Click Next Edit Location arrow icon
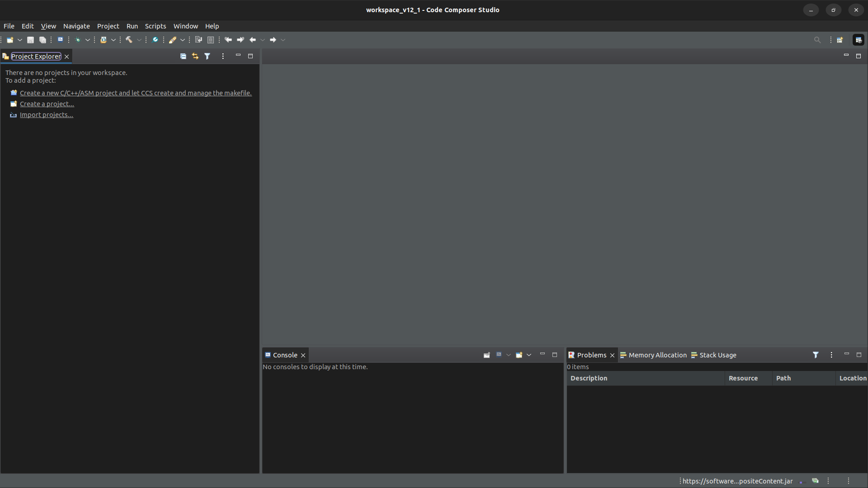Viewport: 868px width, 488px height. tap(241, 40)
